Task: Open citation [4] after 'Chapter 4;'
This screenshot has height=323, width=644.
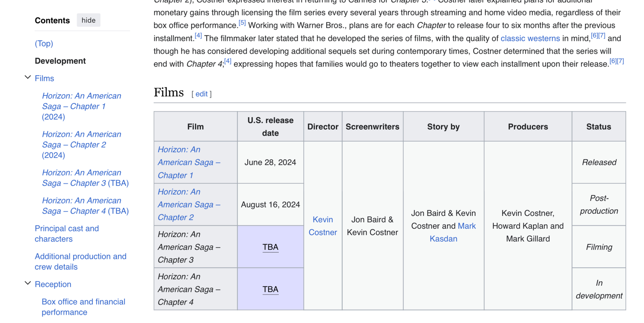Action: coord(228,61)
